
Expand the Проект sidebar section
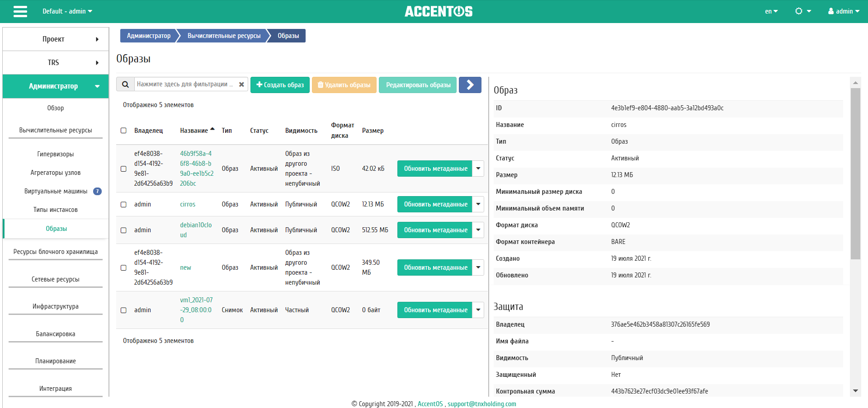[x=56, y=39]
